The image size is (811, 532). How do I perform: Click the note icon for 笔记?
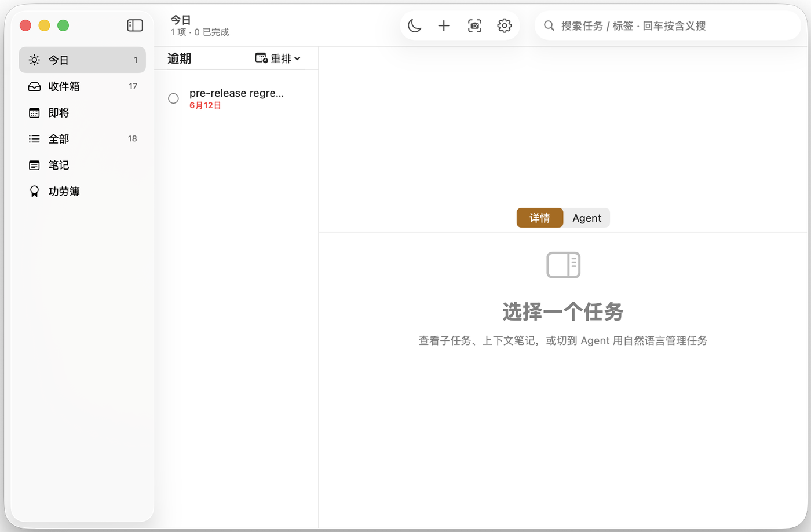click(x=34, y=166)
